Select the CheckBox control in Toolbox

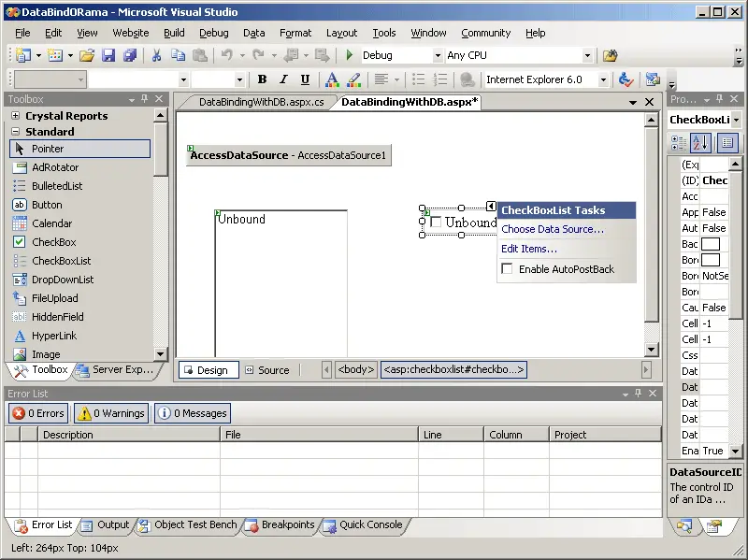pyautogui.click(x=80, y=242)
